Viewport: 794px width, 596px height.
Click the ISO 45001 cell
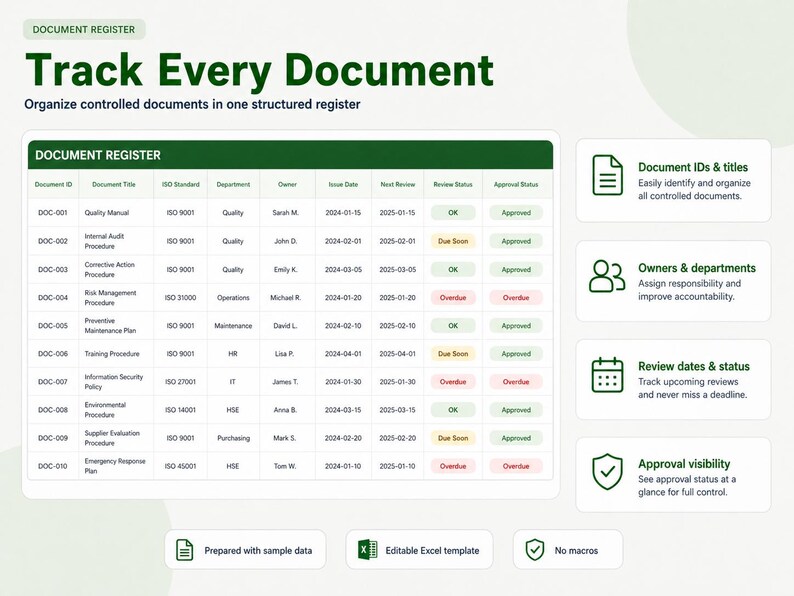pyautogui.click(x=180, y=466)
